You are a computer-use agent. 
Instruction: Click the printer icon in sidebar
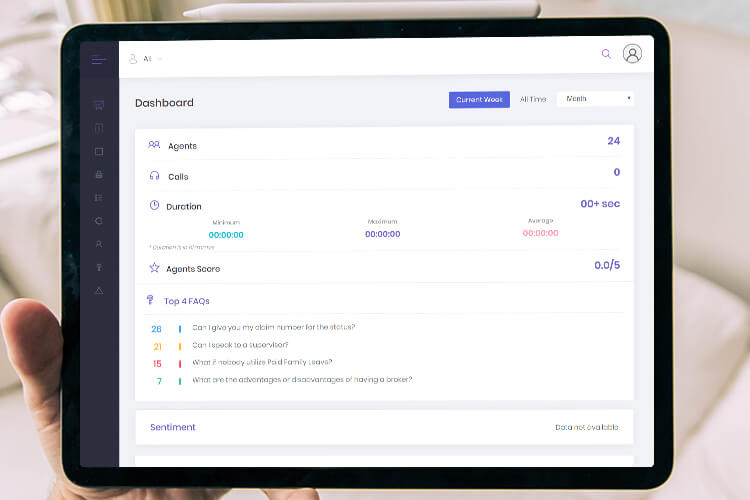pos(98,174)
